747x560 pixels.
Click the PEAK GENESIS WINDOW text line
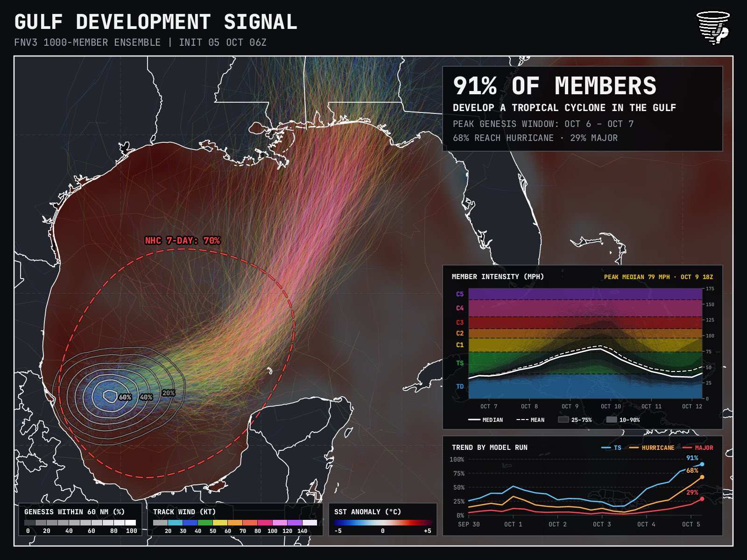point(543,124)
